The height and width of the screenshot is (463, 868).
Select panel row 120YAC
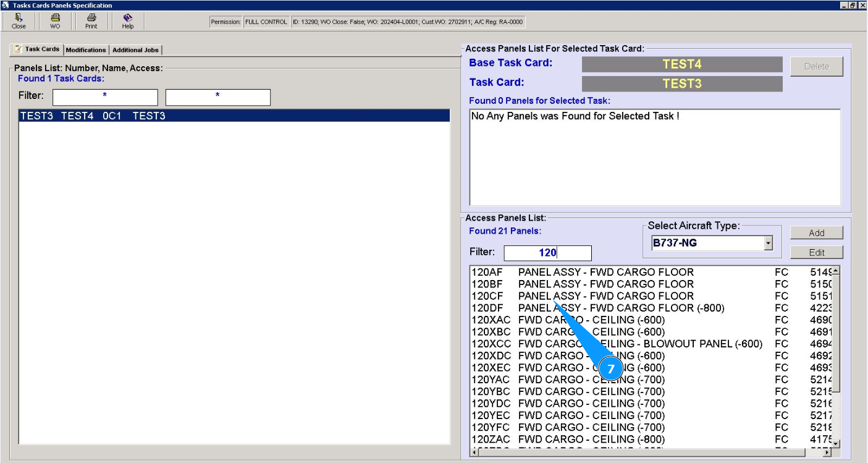pos(651,380)
